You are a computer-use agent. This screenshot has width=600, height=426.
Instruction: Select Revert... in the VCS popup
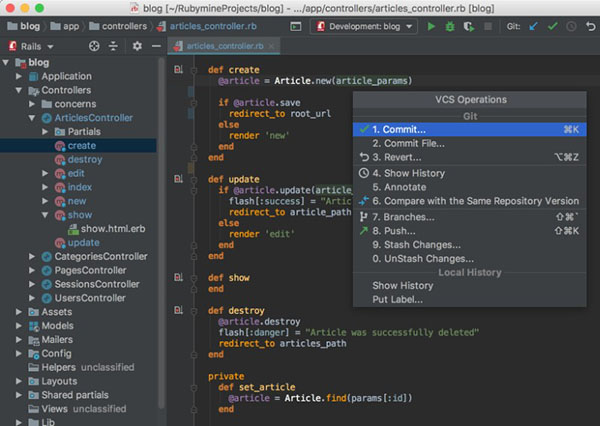click(470, 157)
